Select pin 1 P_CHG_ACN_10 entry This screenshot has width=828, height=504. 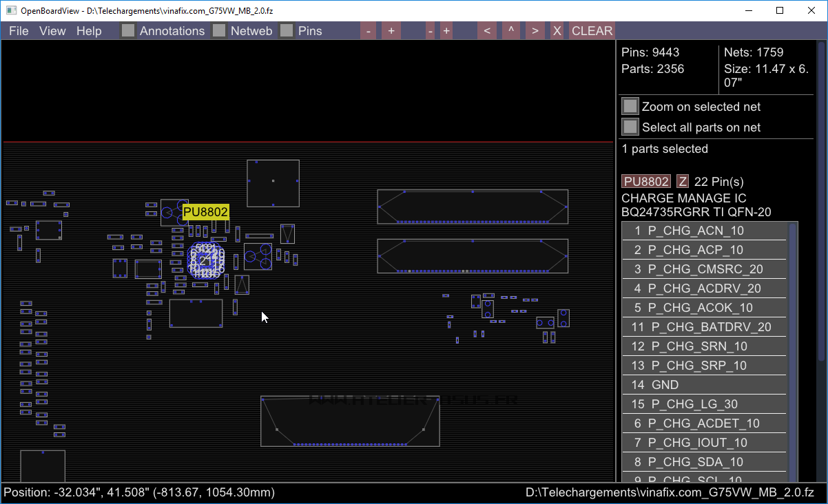(x=703, y=231)
